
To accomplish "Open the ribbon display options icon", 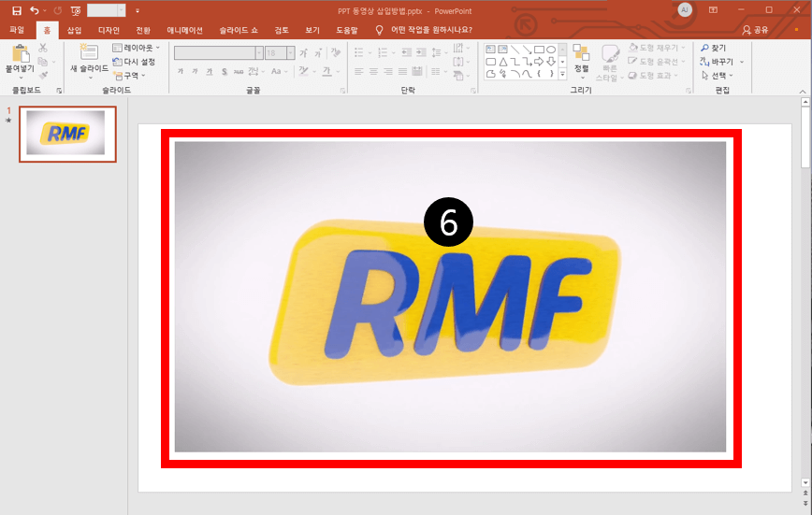I will click(713, 10).
